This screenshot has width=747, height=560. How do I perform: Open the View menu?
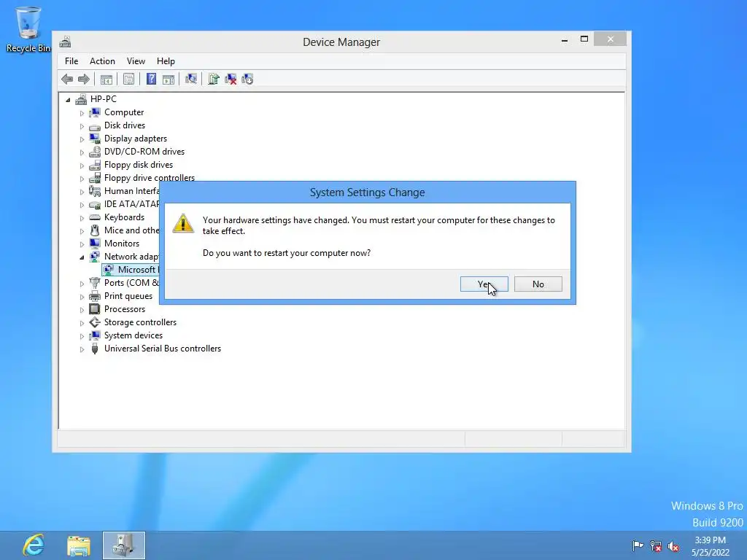click(x=136, y=61)
